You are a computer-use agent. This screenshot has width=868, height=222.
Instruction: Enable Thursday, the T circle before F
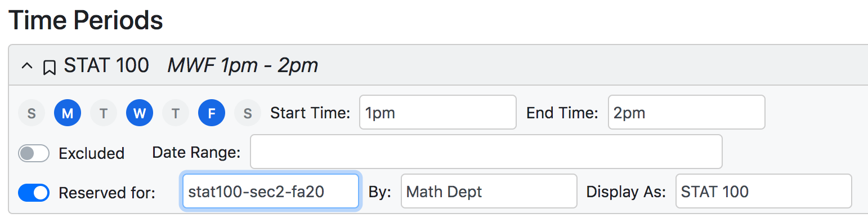(176, 113)
